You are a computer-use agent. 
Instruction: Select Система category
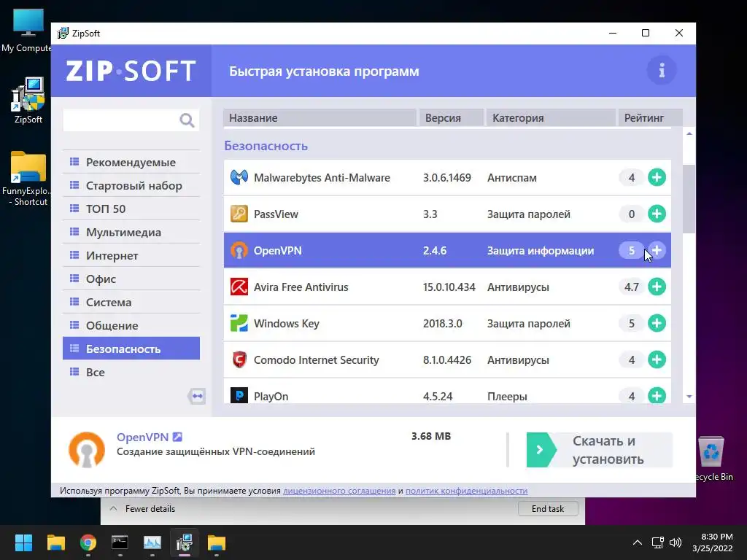point(131,302)
